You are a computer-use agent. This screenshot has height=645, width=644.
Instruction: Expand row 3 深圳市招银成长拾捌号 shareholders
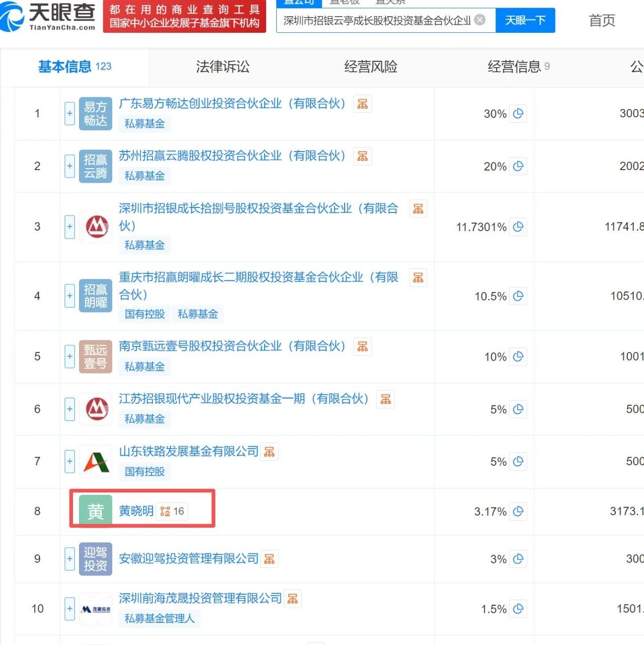[70, 227]
